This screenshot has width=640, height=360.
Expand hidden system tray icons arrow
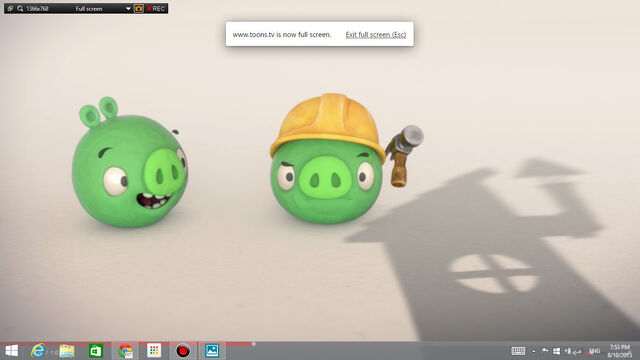tap(534, 351)
